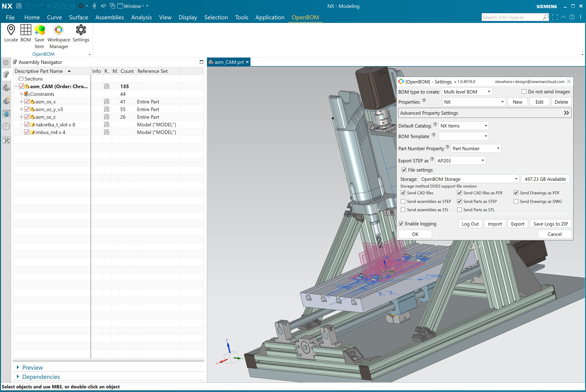Check Send assemblies as STEP
Screen dimensions: 586x392
(403, 201)
